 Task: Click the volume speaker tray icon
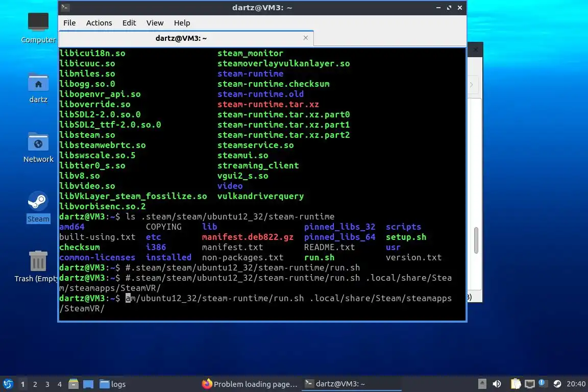497,384
